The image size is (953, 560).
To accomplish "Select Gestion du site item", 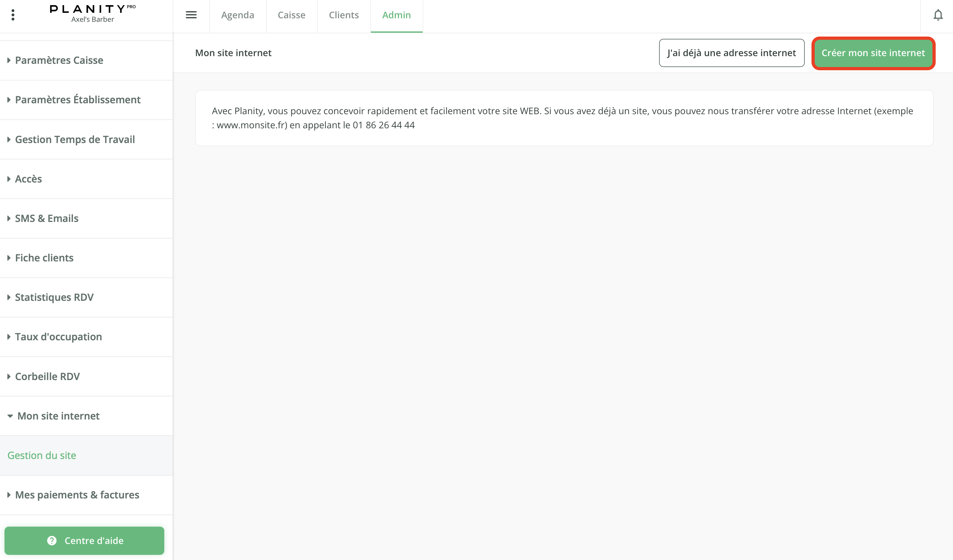I will 42,455.
